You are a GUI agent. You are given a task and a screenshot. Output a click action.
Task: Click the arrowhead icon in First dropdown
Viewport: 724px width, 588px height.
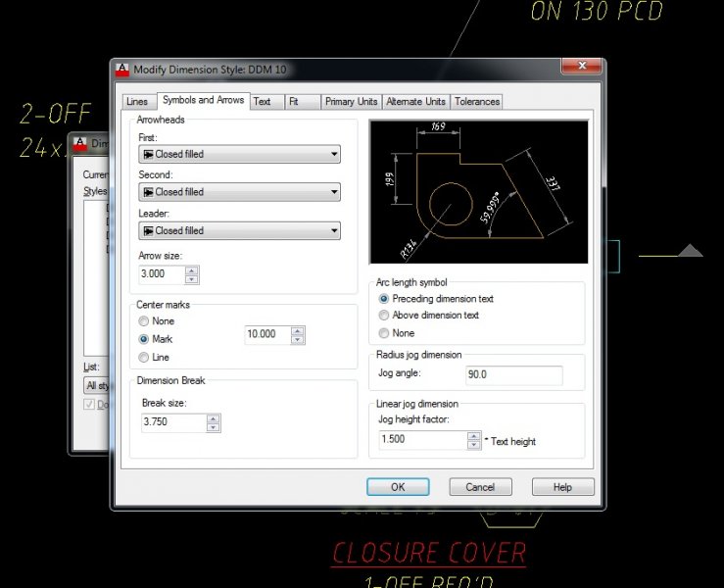click(148, 154)
